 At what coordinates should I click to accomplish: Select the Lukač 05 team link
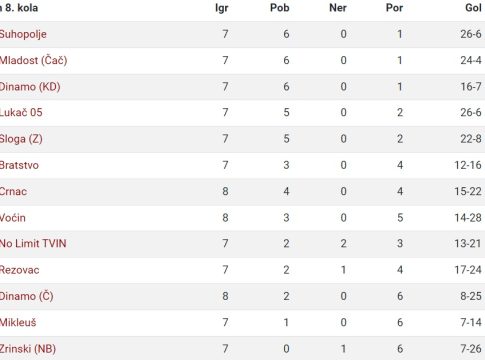pos(21,112)
